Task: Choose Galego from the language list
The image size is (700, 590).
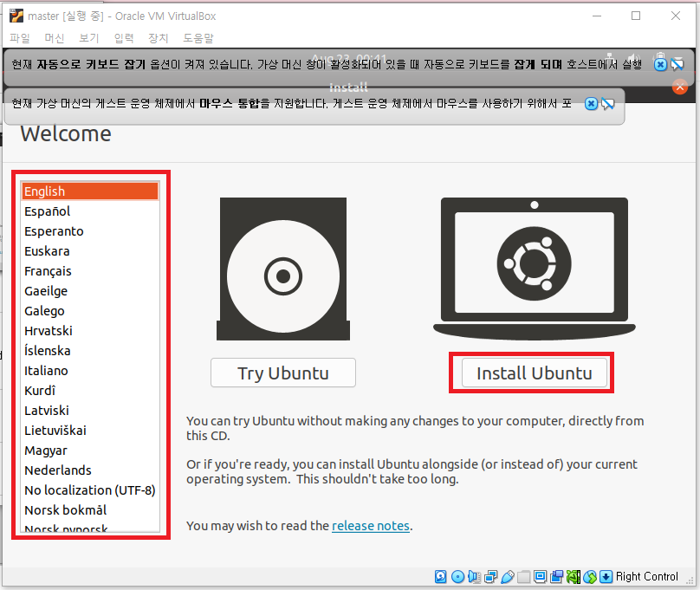Action: [x=90, y=311]
